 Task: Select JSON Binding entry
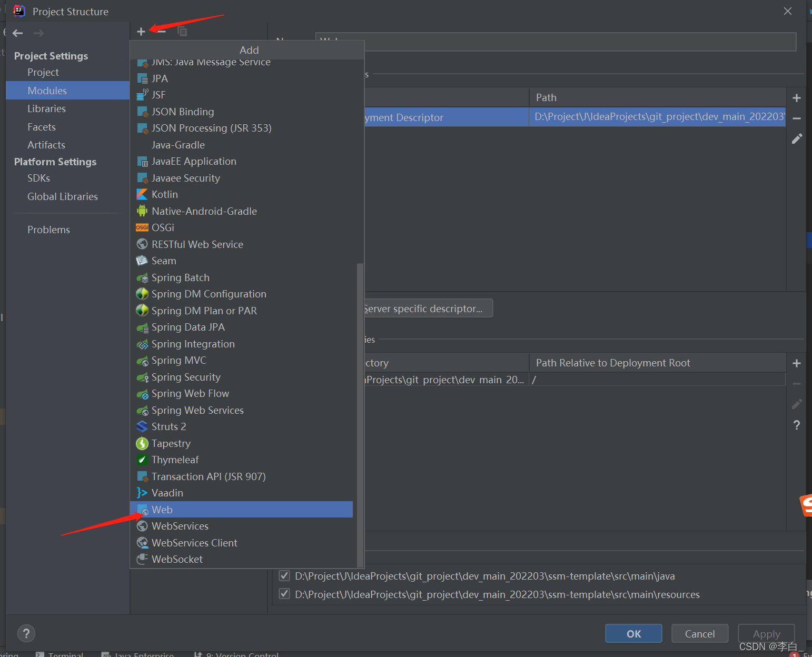coord(241,112)
